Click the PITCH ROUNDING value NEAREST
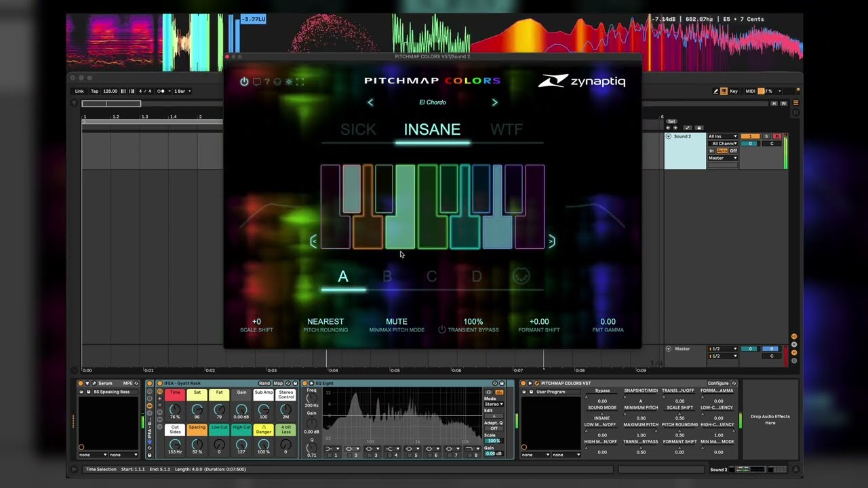868x488 pixels. tap(325, 322)
